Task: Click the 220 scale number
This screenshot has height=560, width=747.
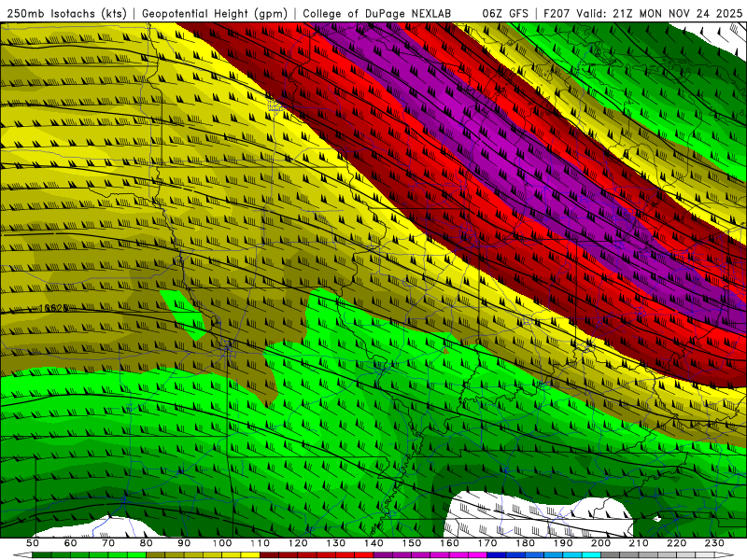Action: click(x=677, y=543)
